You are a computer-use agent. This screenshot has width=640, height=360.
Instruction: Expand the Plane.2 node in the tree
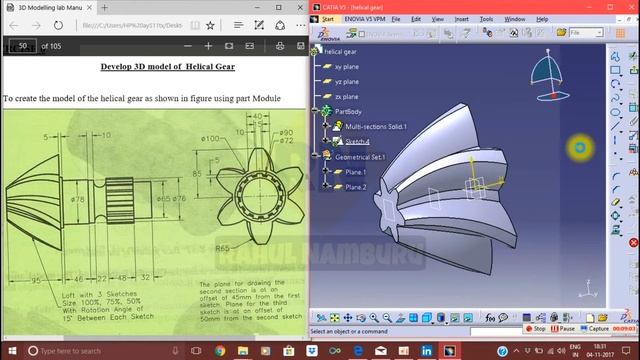(x=326, y=186)
